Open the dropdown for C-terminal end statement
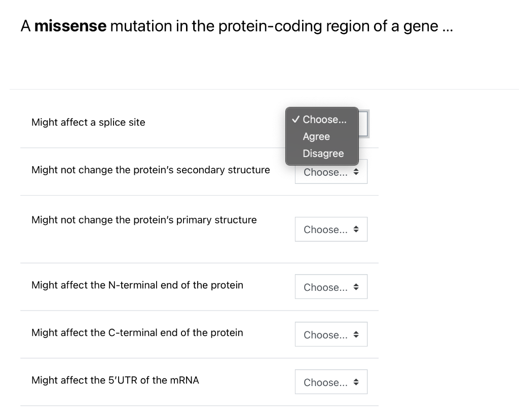This screenshot has height=420, width=519. coord(331,334)
